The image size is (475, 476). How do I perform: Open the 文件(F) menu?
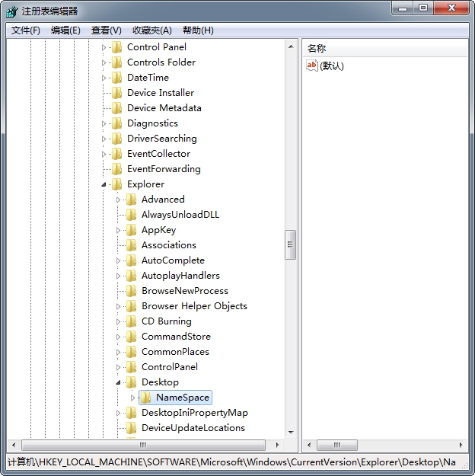(x=25, y=30)
